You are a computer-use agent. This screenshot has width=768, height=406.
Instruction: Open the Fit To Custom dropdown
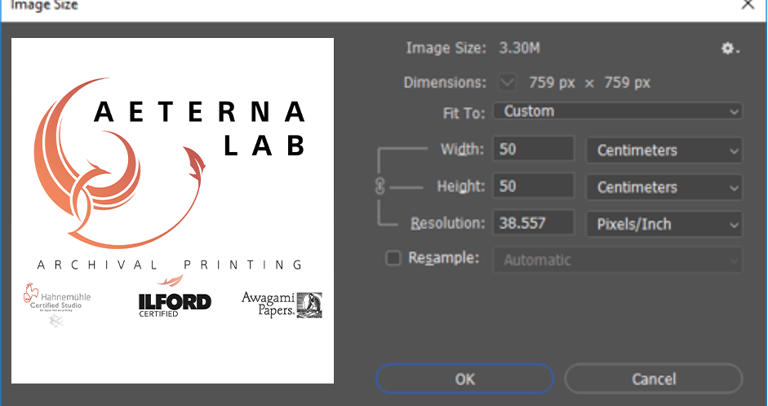click(618, 111)
